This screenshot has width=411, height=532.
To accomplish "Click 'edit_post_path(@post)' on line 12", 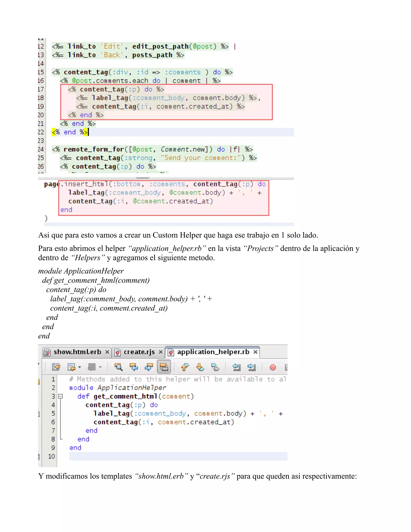I will [x=174, y=47].
